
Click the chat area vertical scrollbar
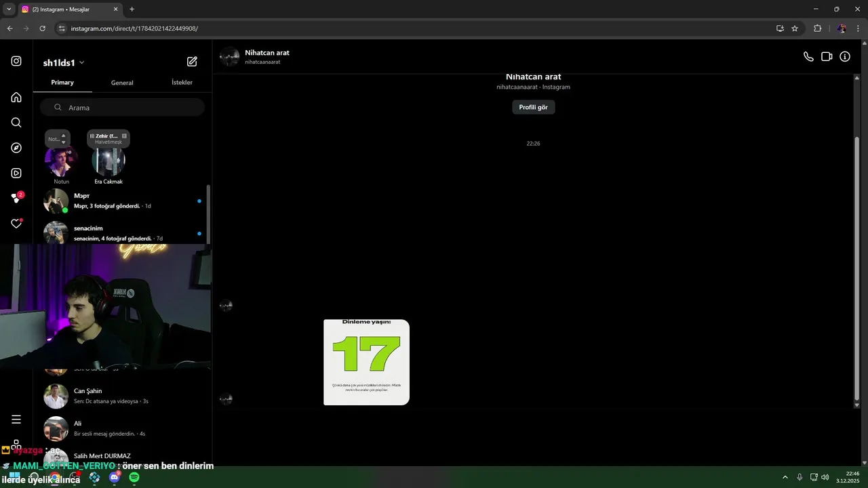pyautogui.click(x=856, y=268)
